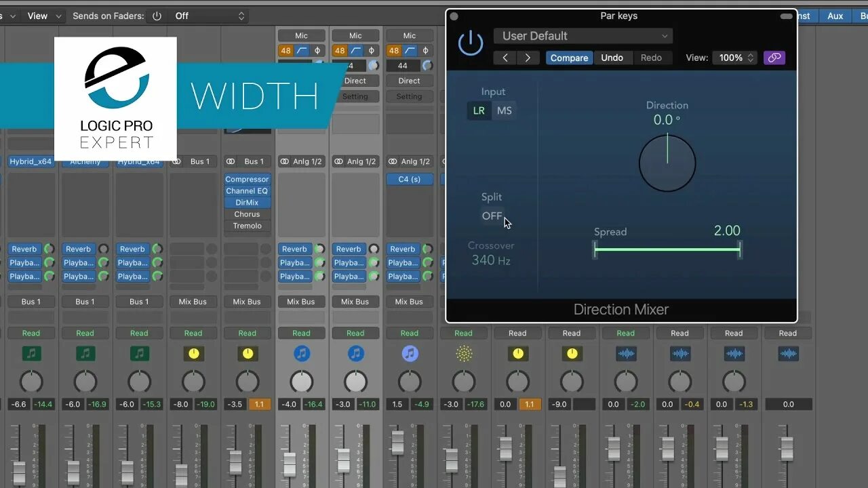Toggle the Split OFF button
868x488 pixels.
tap(492, 216)
